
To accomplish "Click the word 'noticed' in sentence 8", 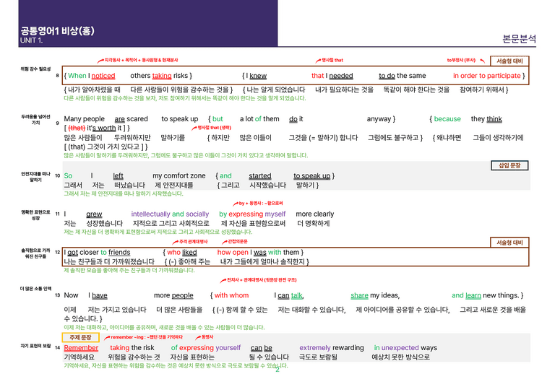I will (x=103, y=76).
